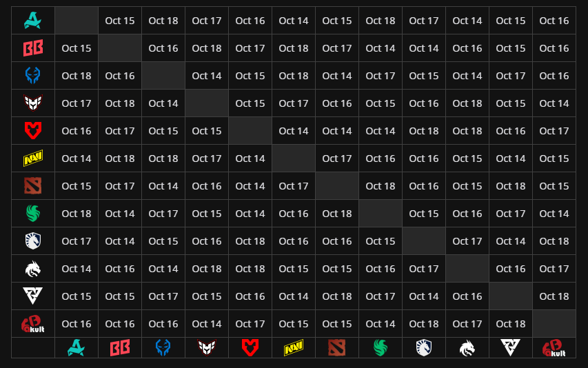Select Oct 18 in kult row, Tundra column
The height and width of the screenshot is (368, 588).
[x=510, y=323]
